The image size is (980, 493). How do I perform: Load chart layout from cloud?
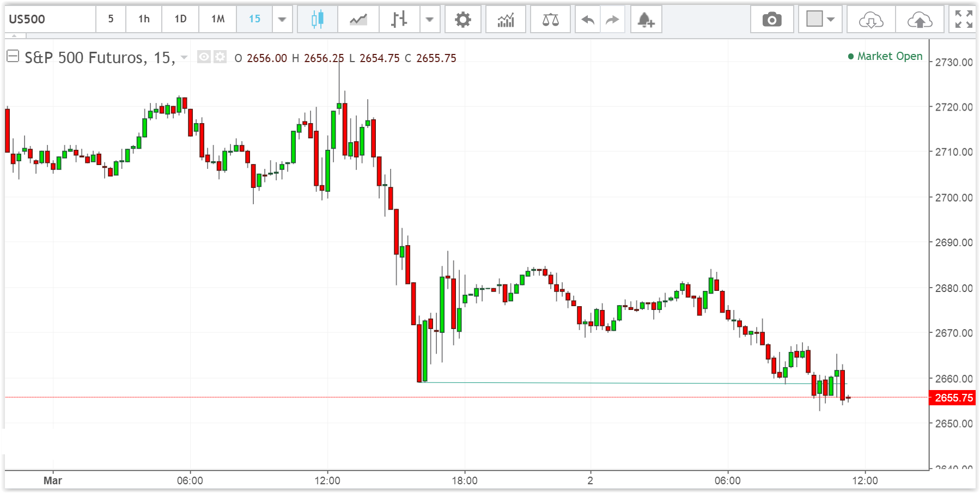point(871,20)
